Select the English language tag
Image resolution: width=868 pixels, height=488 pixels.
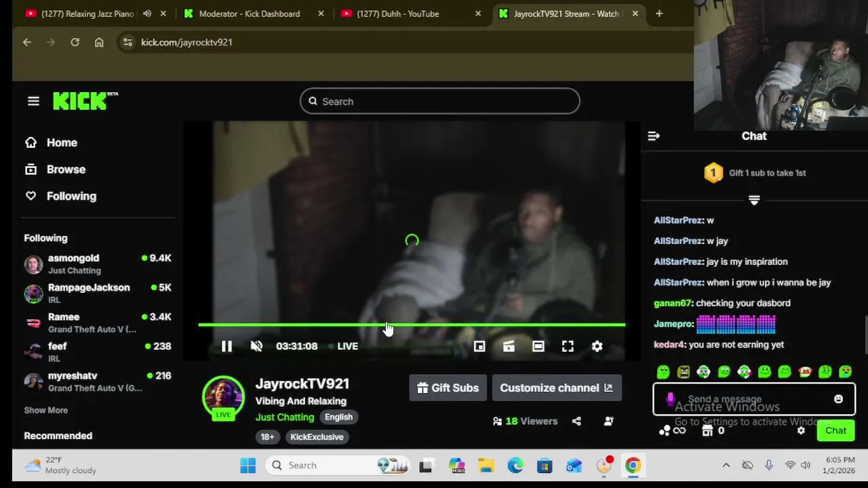[x=338, y=417]
